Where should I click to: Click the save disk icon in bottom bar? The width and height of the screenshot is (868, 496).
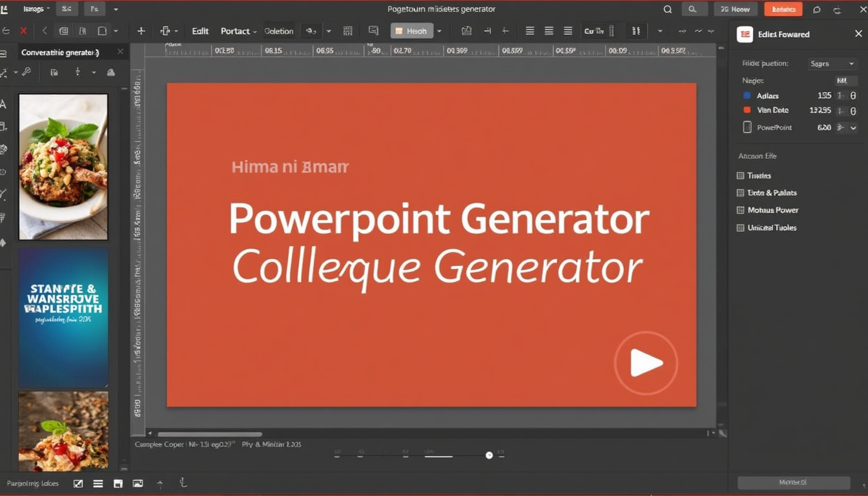tap(118, 483)
